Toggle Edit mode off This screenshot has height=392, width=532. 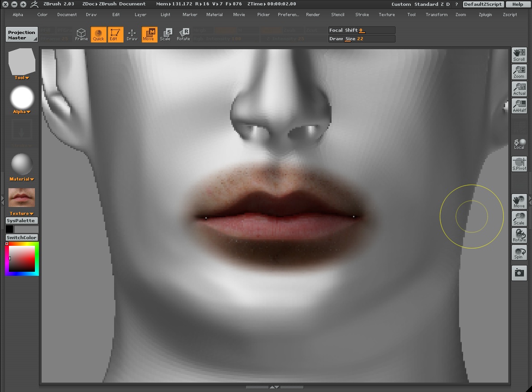[x=115, y=35]
